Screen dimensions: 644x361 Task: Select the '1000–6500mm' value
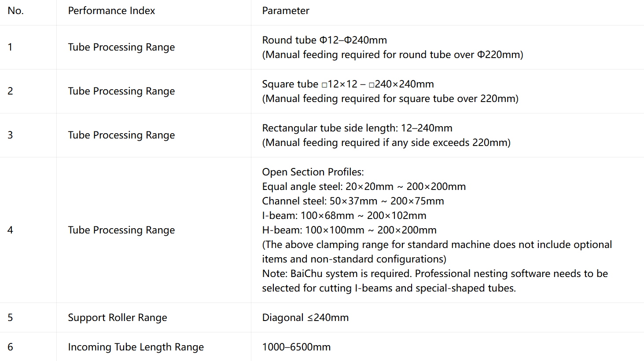click(x=296, y=347)
